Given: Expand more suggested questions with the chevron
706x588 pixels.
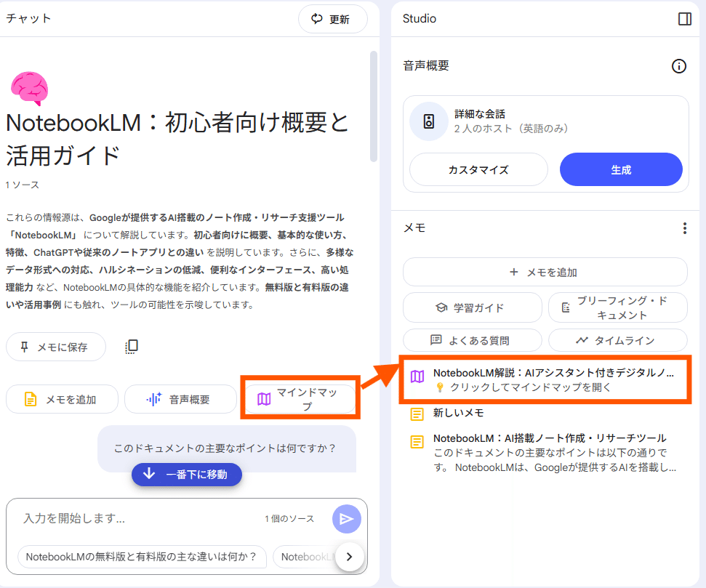Looking at the screenshot, I should point(350,557).
